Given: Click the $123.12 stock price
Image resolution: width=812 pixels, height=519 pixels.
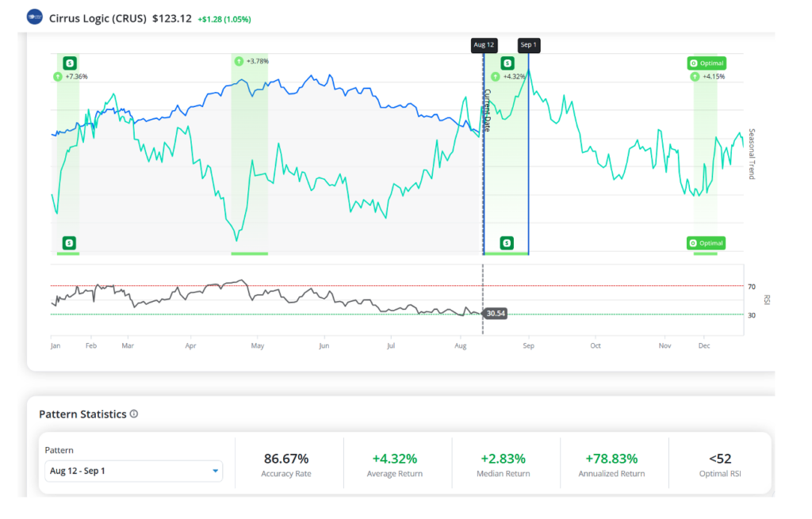Looking at the screenshot, I should pos(172,19).
